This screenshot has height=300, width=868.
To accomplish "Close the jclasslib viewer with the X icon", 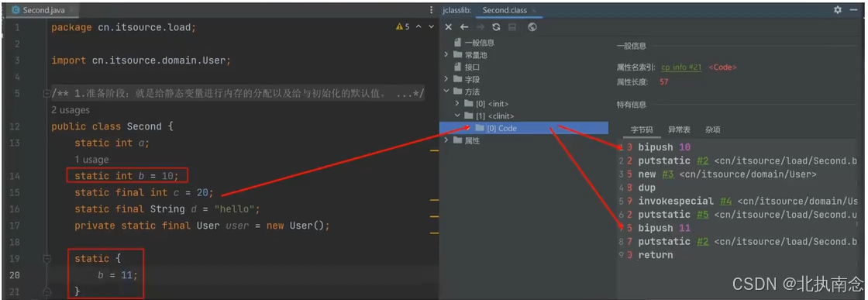I will point(449,26).
